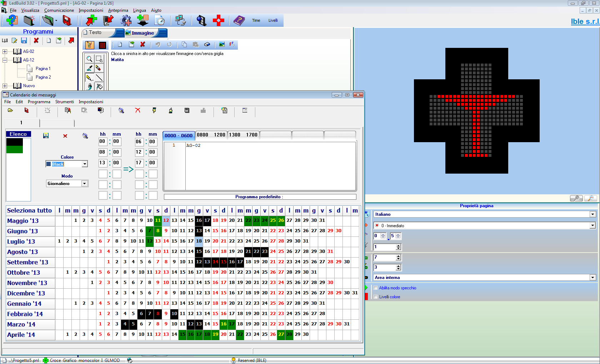Click the eraser icon in image toolbar
This screenshot has height=364, width=600.
coord(207,45)
